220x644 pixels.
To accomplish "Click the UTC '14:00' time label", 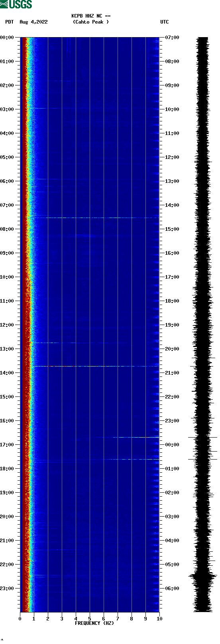I will click(x=172, y=205).
